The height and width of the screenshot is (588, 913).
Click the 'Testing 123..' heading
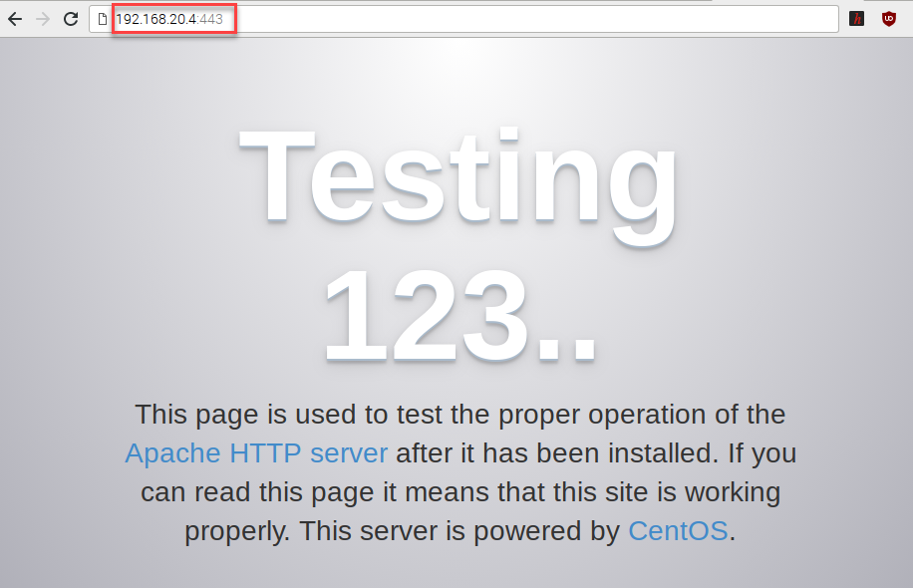pyautogui.click(x=458, y=246)
